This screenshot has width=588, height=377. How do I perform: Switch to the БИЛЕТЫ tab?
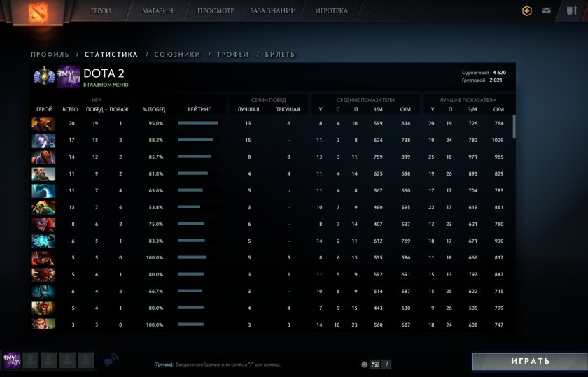281,55
